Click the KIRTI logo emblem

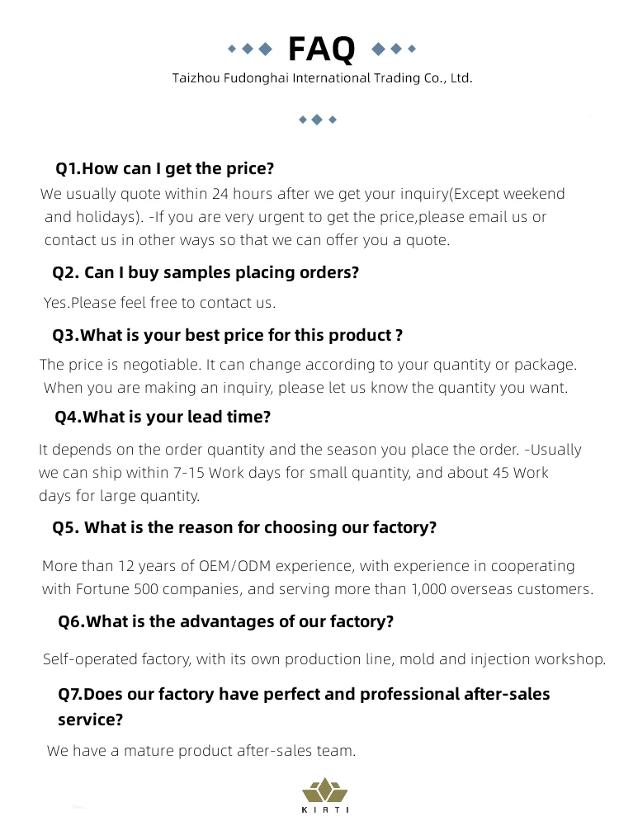click(325, 790)
